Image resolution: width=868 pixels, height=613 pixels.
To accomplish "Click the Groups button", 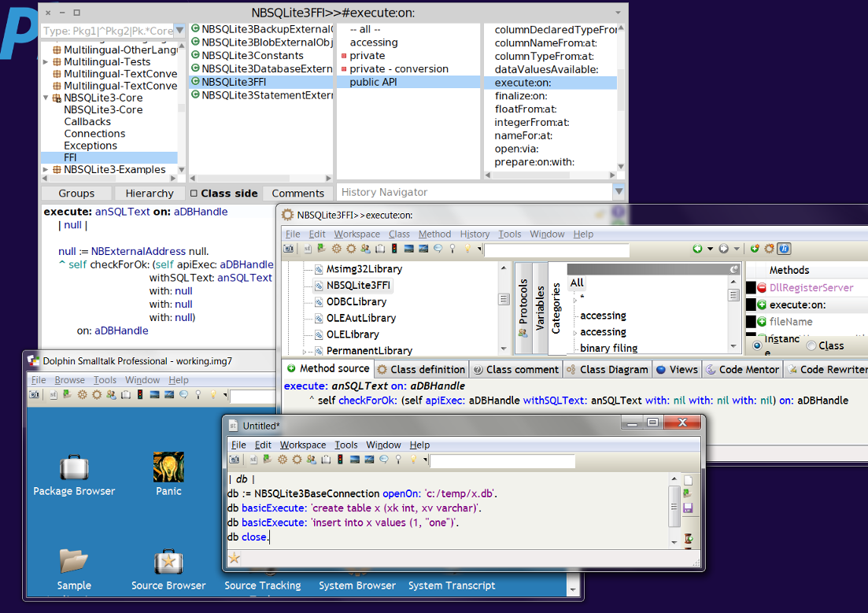I will click(x=76, y=194).
